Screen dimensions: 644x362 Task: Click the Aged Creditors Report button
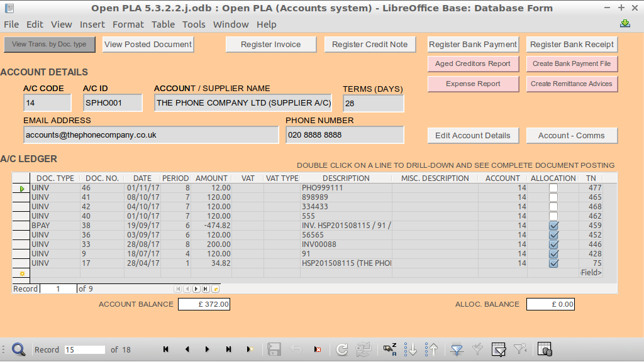pyautogui.click(x=473, y=64)
